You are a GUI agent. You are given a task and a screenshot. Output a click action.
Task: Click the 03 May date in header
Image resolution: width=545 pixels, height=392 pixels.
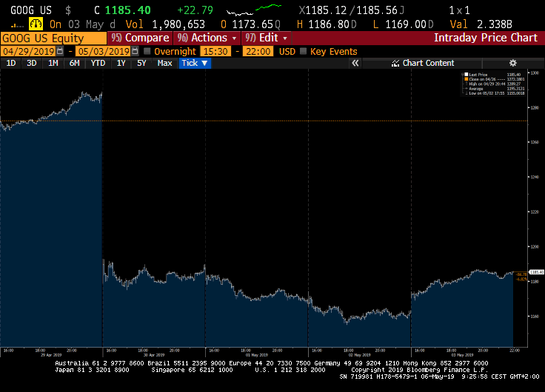pos(86,24)
